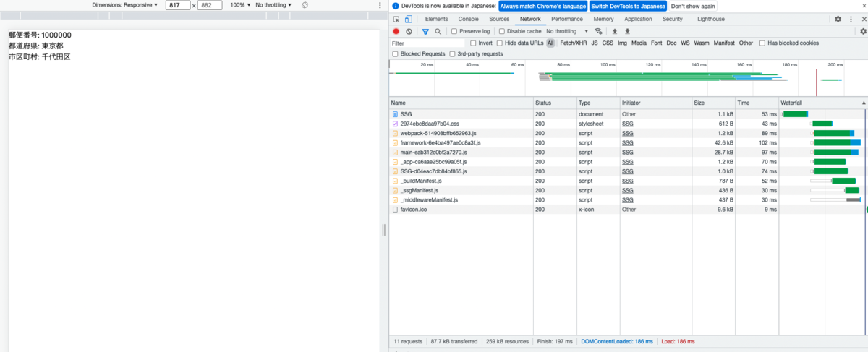Select the _buildManifest.js request row
The width and height of the screenshot is (868, 352).
(x=628, y=181)
